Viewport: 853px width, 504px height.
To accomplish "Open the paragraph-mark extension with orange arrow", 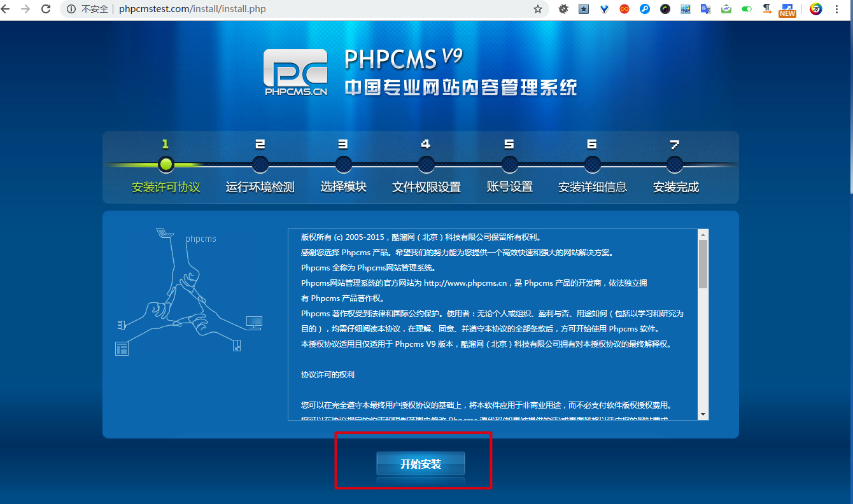I will [x=768, y=9].
